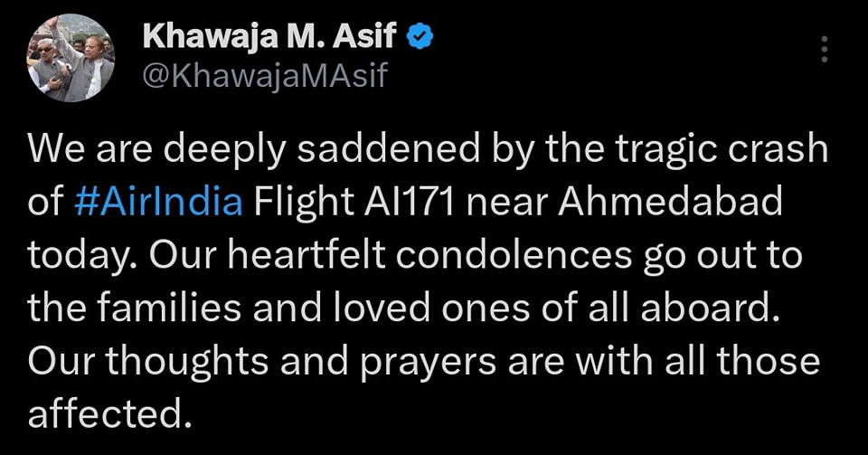
Task: Click the display name Khawaja M. Asif
Action: [269, 37]
